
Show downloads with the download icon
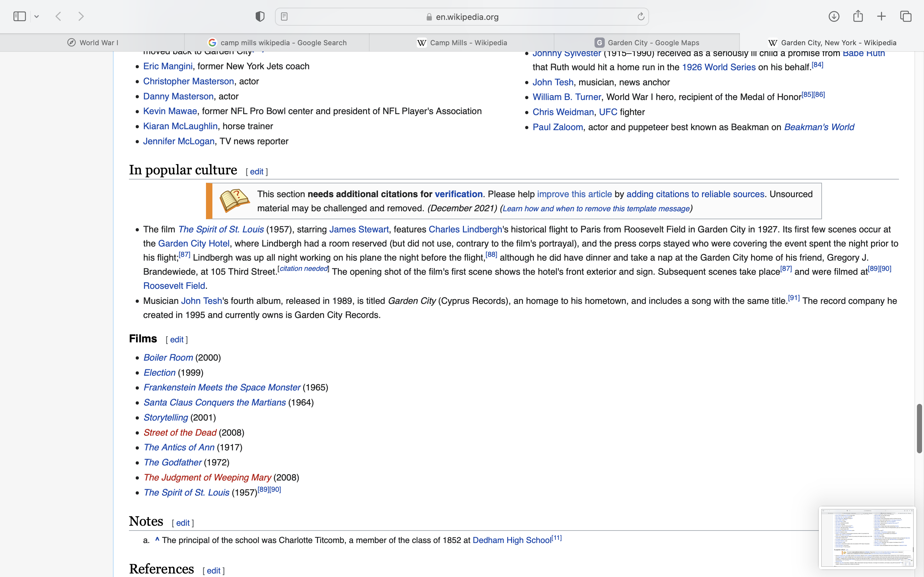(x=834, y=16)
